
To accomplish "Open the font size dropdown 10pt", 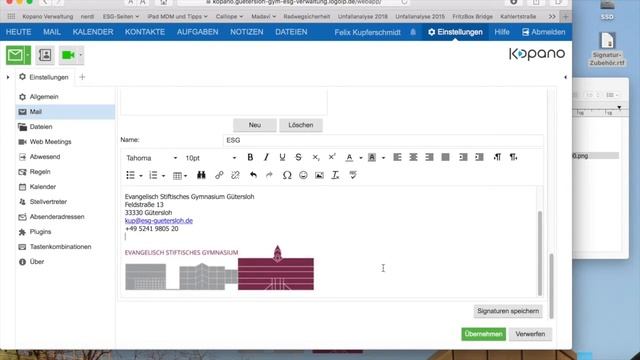I will (x=210, y=158).
